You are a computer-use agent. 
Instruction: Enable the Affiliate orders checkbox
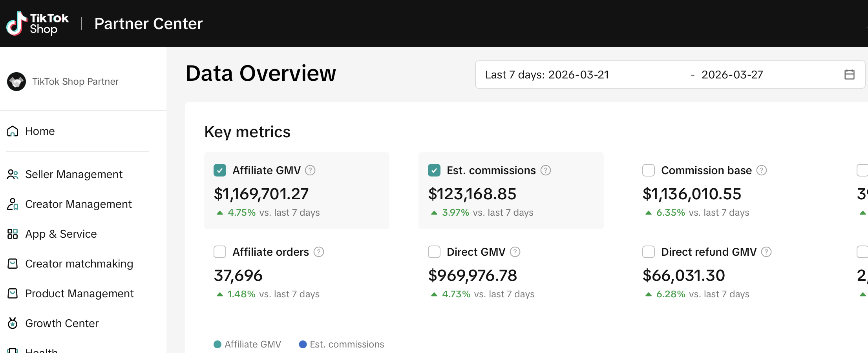click(220, 252)
